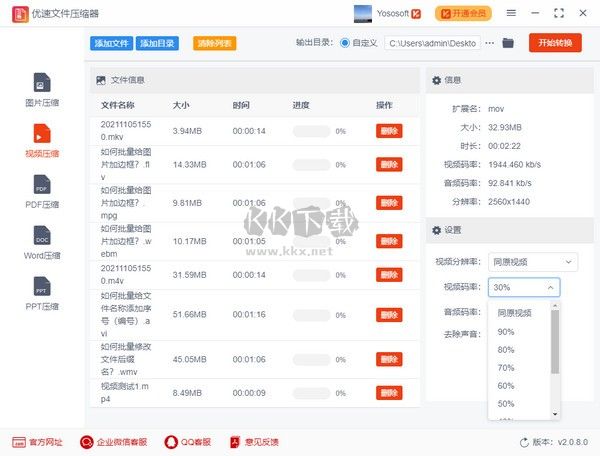Choose 60% in the bitrate list

pos(506,386)
